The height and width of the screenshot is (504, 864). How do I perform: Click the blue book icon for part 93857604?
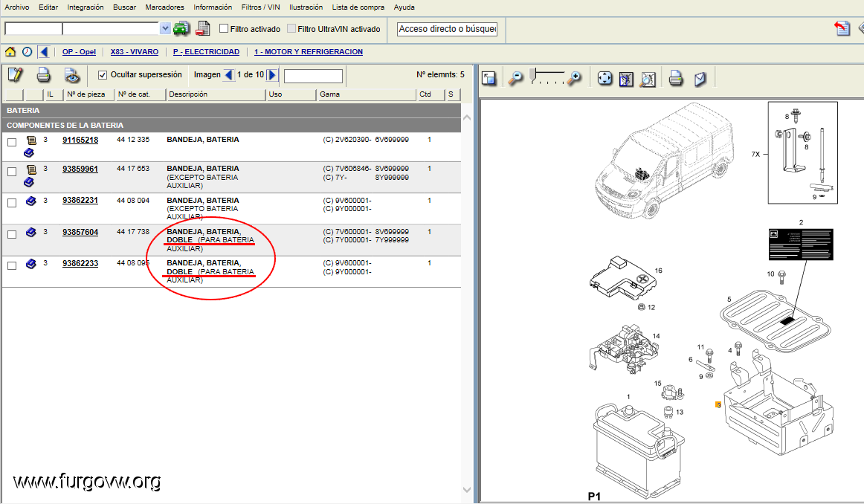31,233
